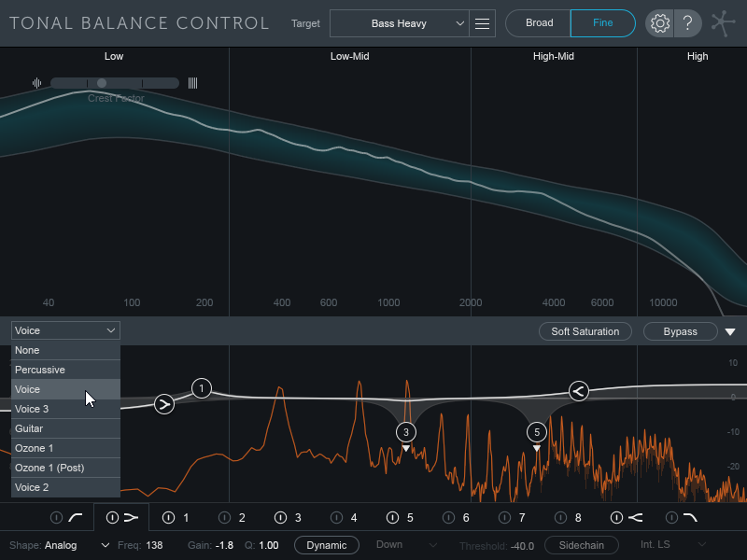The image size is (747, 560).
Task: Click the Gain value -1.8
Action: tap(224, 545)
